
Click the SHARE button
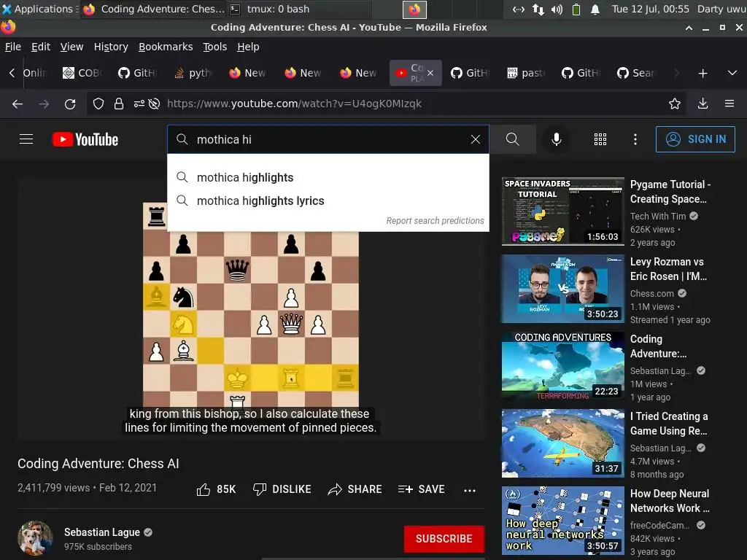pyautogui.click(x=355, y=489)
